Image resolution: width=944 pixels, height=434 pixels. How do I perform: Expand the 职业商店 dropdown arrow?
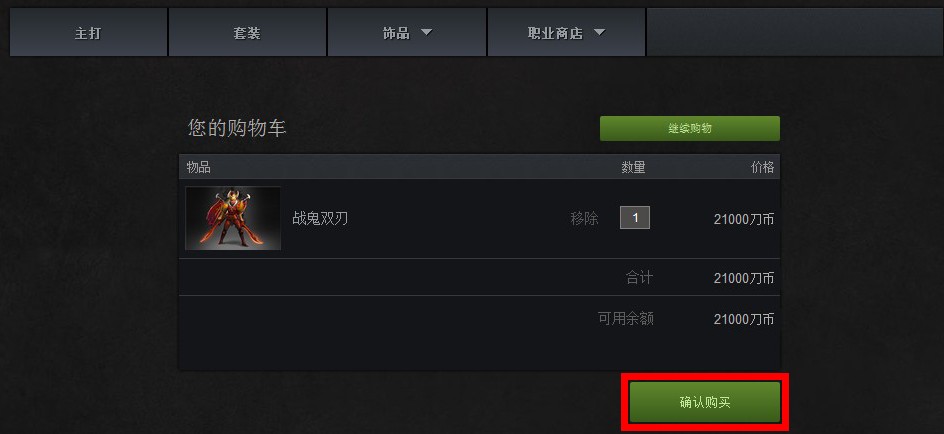click(x=599, y=33)
